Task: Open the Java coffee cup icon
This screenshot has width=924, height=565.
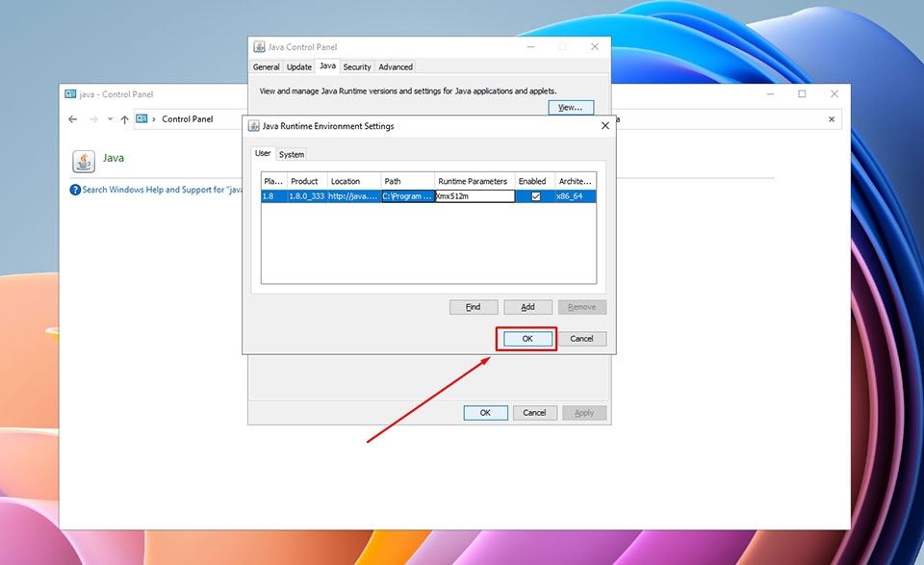Action: [x=84, y=161]
